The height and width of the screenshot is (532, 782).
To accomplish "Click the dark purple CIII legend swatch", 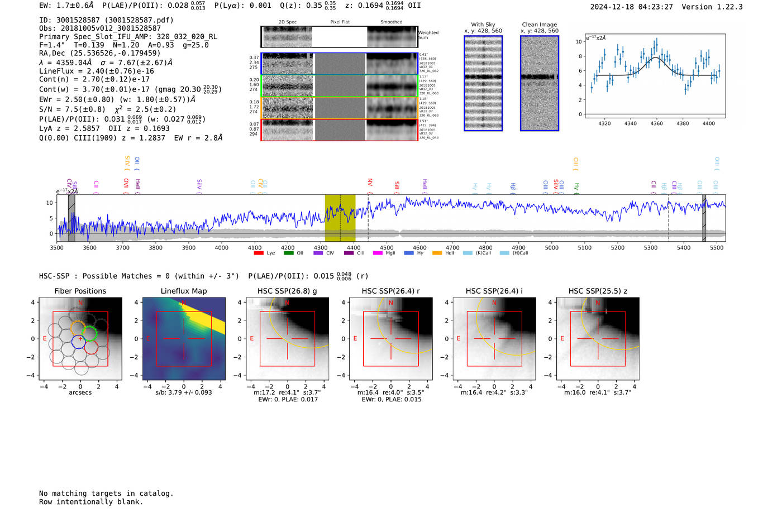I will coord(349,253).
